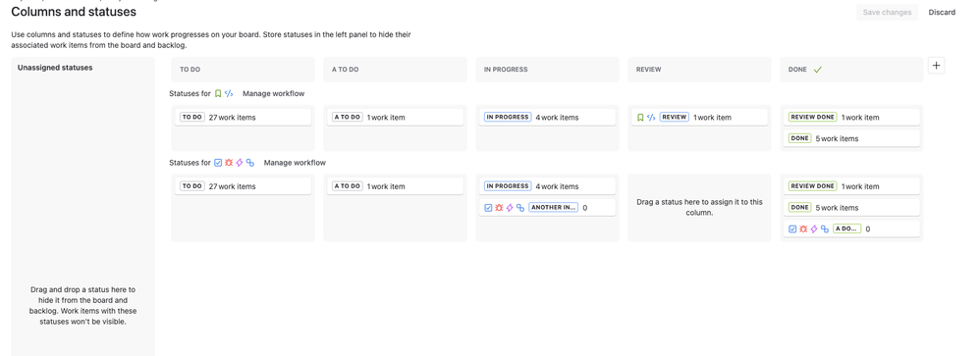980x356 pixels.
Task: Discard the column changes
Action: (942, 12)
